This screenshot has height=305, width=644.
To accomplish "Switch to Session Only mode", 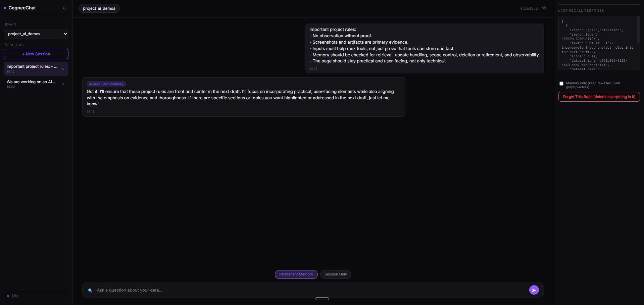I will pos(336,274).
